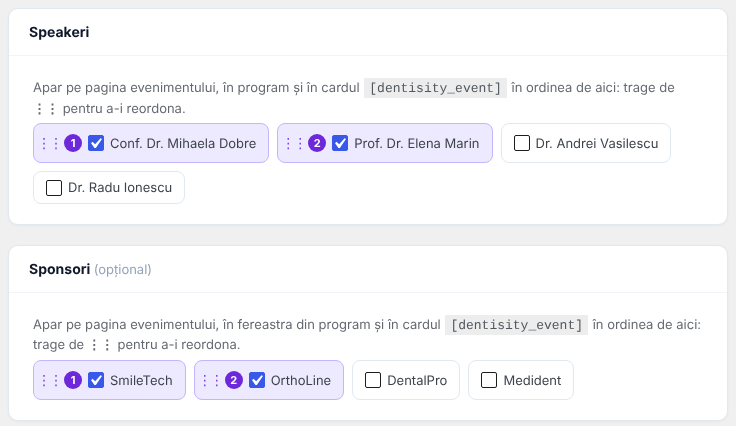Click the Sponsori section heading
736x426 pixels.
point(60,269)
